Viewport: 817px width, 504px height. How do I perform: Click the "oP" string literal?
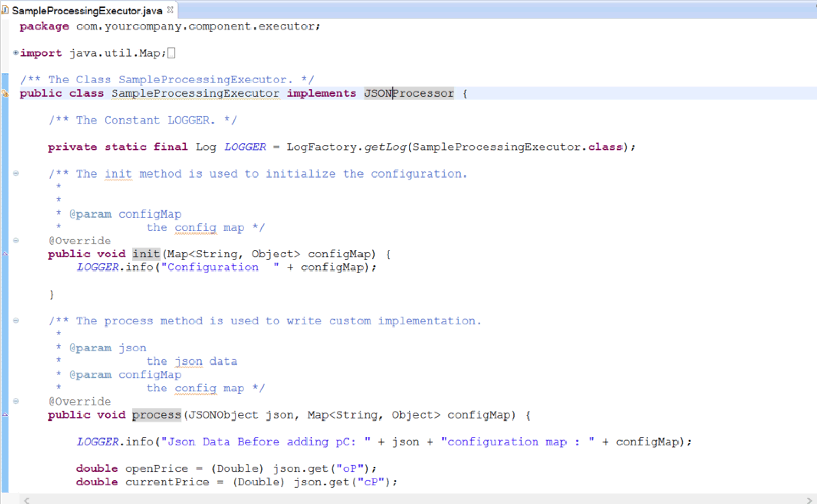tap(350, 468)
